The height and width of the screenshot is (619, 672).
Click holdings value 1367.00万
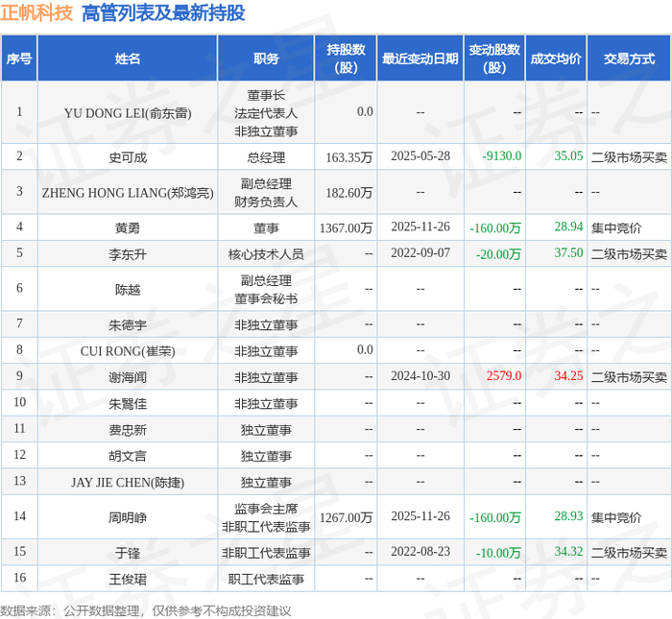346,227
